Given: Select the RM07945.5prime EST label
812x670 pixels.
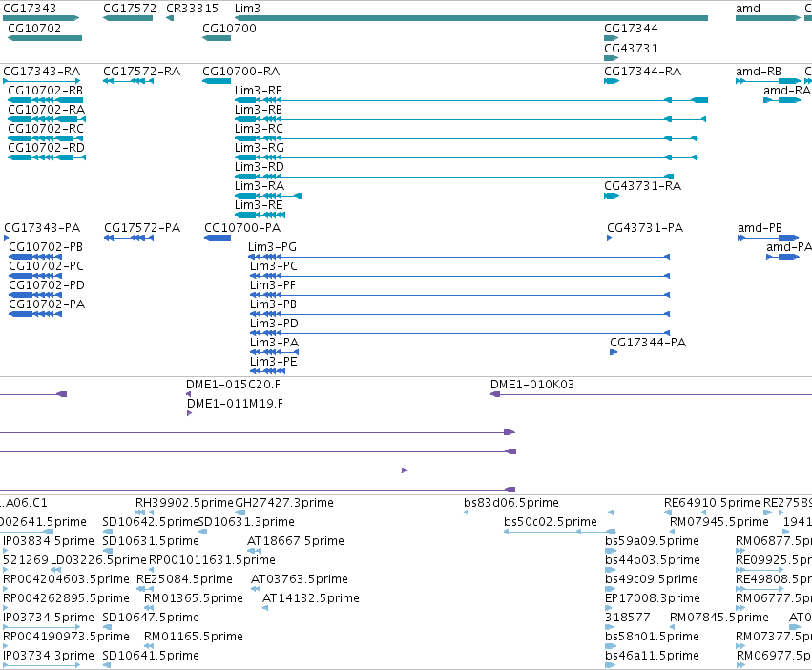Looking at the screenshot, I should pos(719,522).
